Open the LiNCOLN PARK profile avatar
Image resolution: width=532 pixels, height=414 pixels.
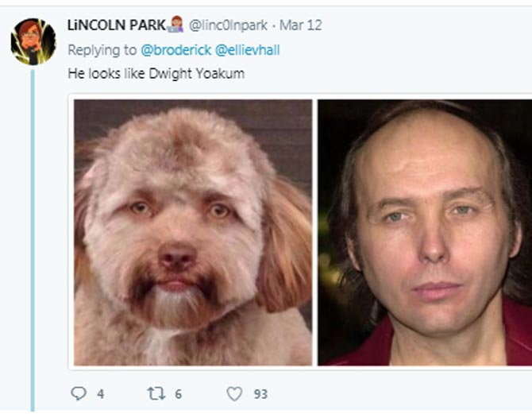click(33, 41)
